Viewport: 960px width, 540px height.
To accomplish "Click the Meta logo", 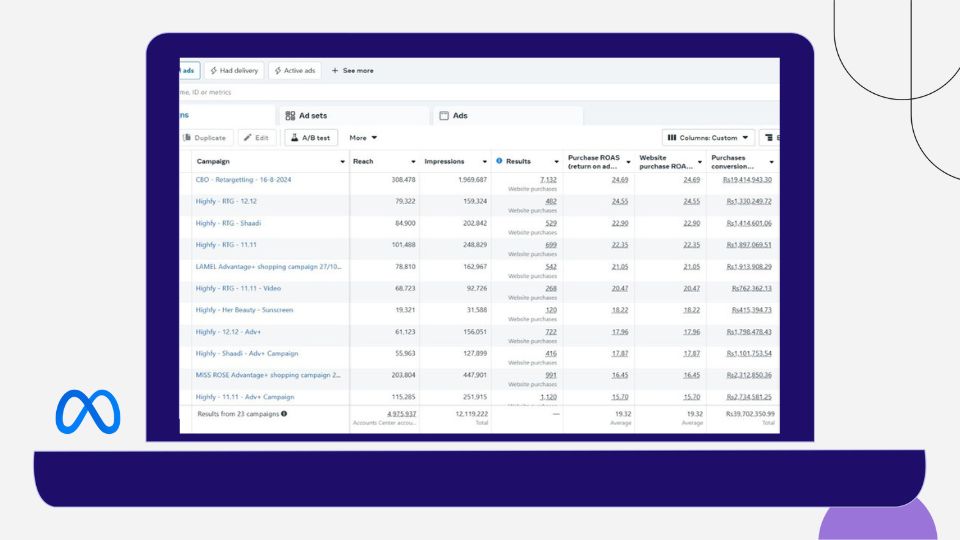I will (x=88, y=412).
